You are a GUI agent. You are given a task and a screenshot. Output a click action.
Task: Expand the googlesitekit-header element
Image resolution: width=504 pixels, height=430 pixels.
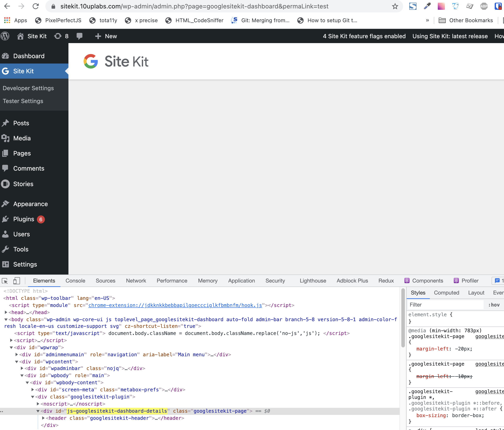(43, 418)
